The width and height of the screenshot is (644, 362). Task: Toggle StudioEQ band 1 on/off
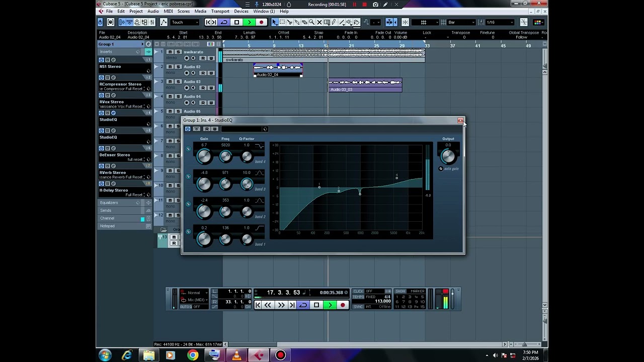click(x=188, y=232)
